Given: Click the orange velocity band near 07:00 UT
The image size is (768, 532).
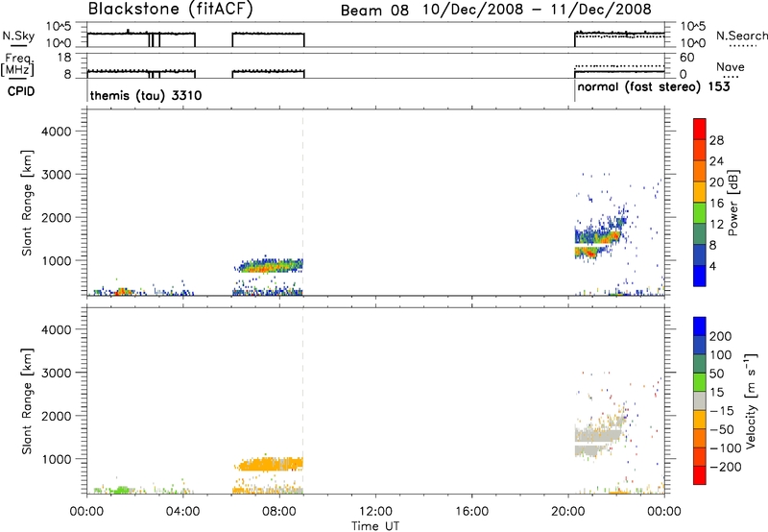Looking at the screenshot, I should click(x=270, y=464).
